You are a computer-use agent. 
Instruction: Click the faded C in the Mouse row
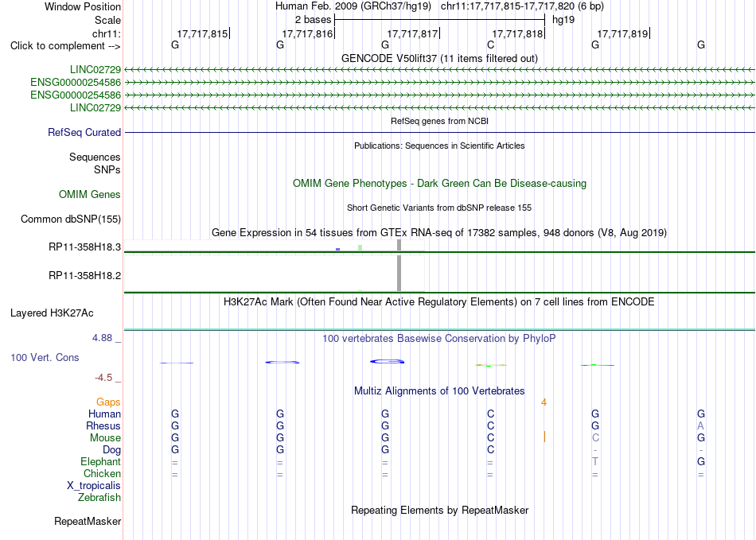click(x=595, y=438)
